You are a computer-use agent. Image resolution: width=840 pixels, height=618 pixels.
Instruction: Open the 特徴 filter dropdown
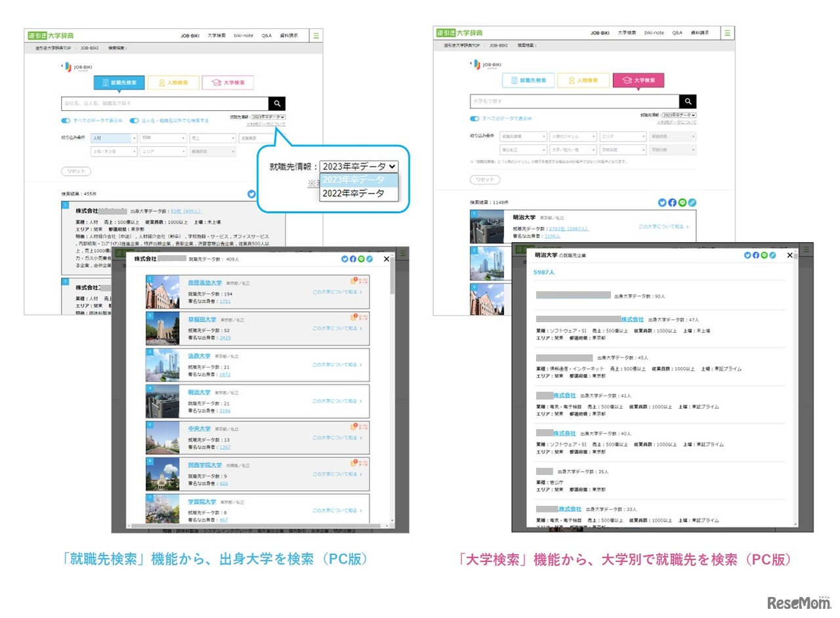point(164,138)
